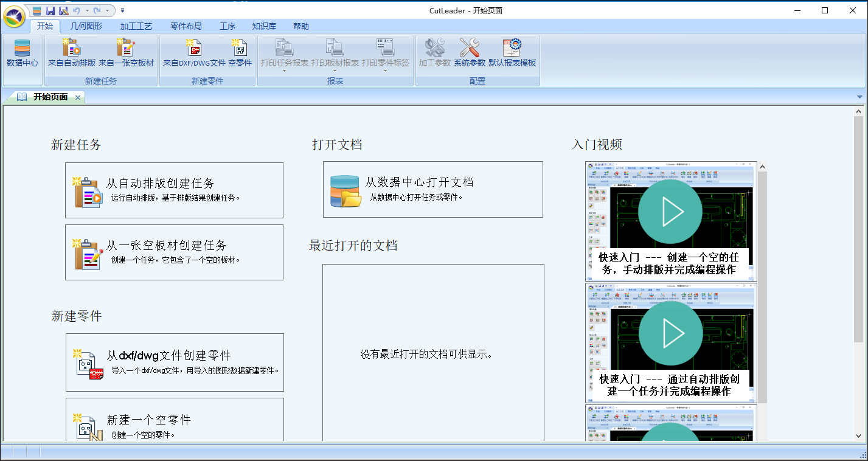The image size is (868, 461).
Task: Expand the document tab list arrow at right
Action: 859,97
